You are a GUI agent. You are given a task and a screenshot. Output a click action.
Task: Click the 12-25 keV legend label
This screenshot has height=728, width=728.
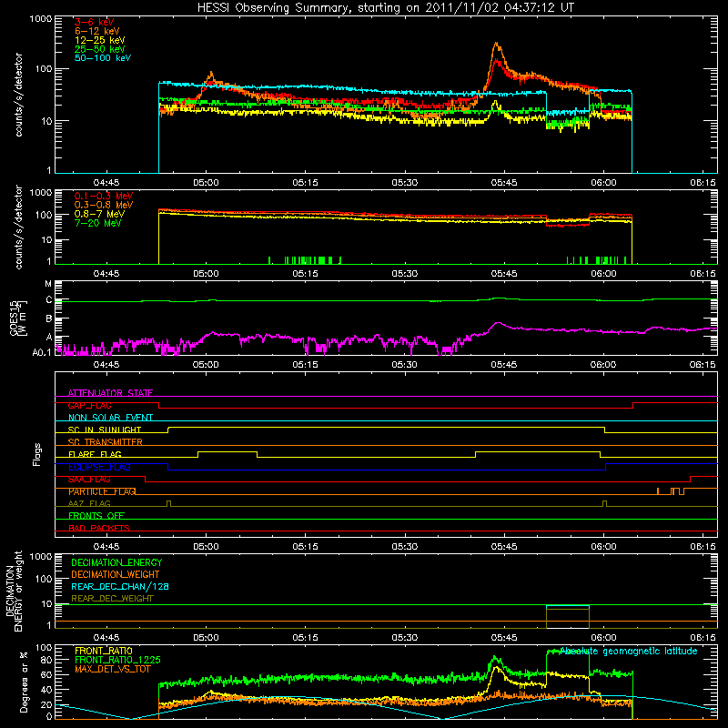pyautogui.click(x=100, y=40)
